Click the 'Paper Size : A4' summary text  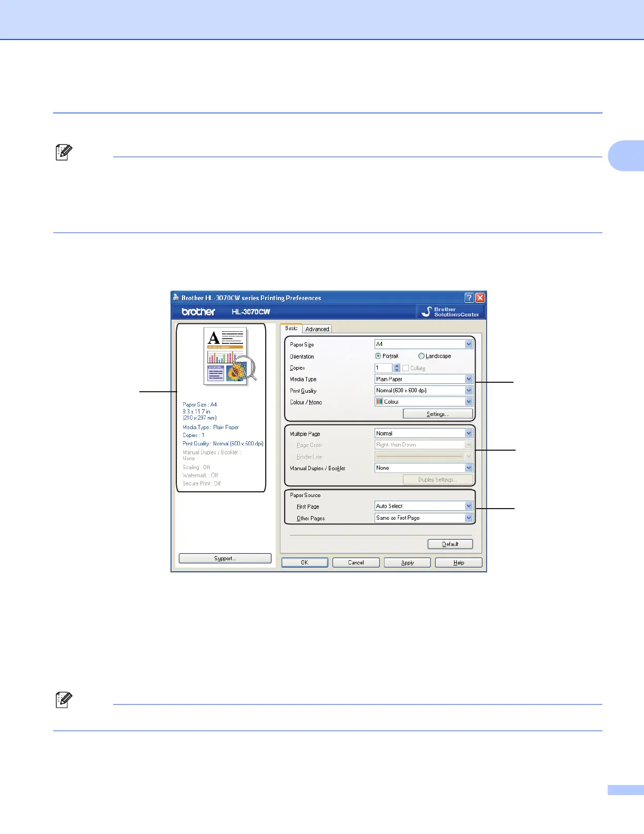tap(200, 404)
